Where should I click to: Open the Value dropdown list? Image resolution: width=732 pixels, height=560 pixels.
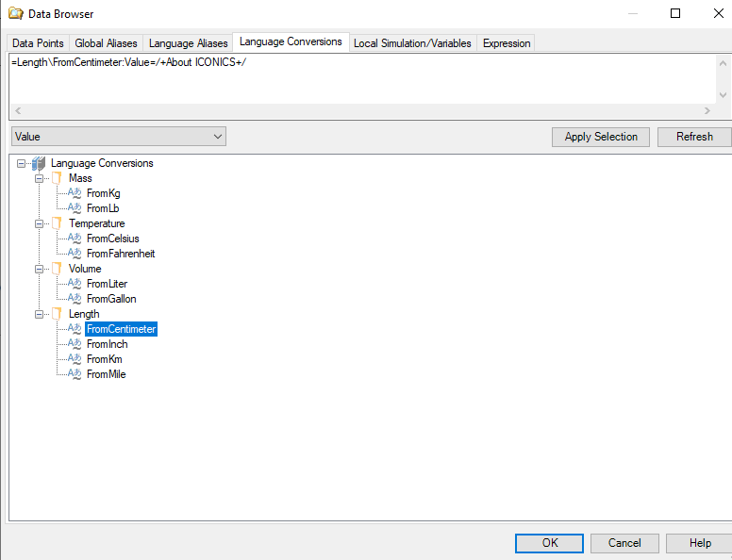click(218, 137)
